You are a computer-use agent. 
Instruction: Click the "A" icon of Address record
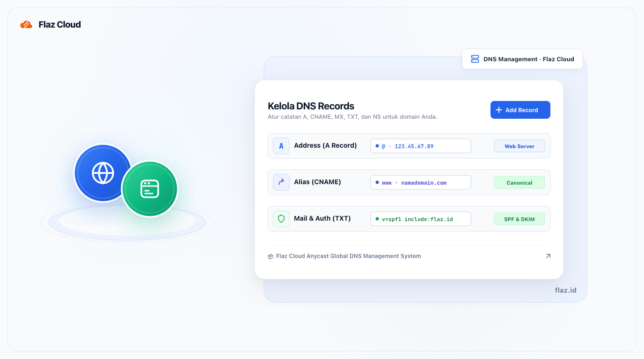click(281, 146)
